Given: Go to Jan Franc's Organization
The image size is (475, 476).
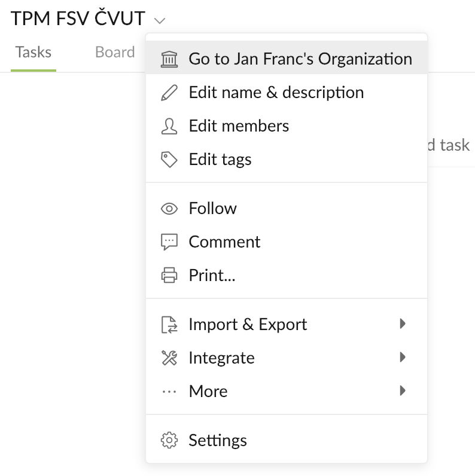Looking at the screenshot, I should [287, 57].
